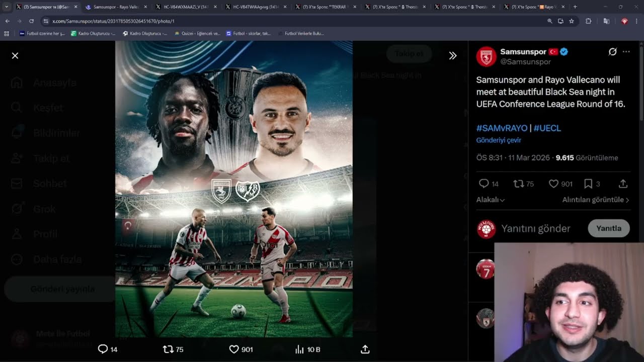The height and width of the screenshot is (362, 644).
Task: Open the tab search dropdown arrow
Action: click(x=7, y=7)
